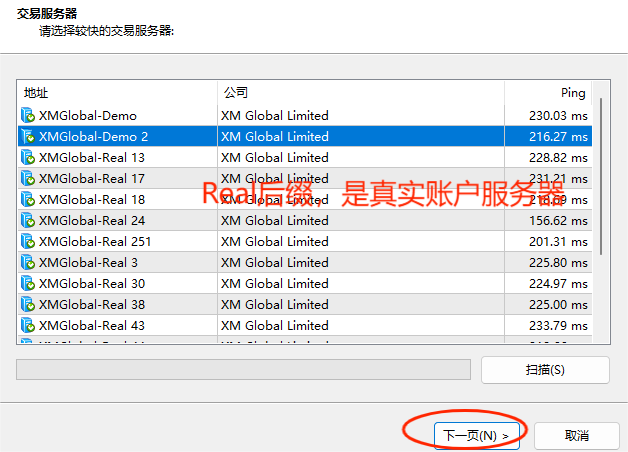
Task: Click the 224.97 ms ping value
Action: [x=558, y=283]
